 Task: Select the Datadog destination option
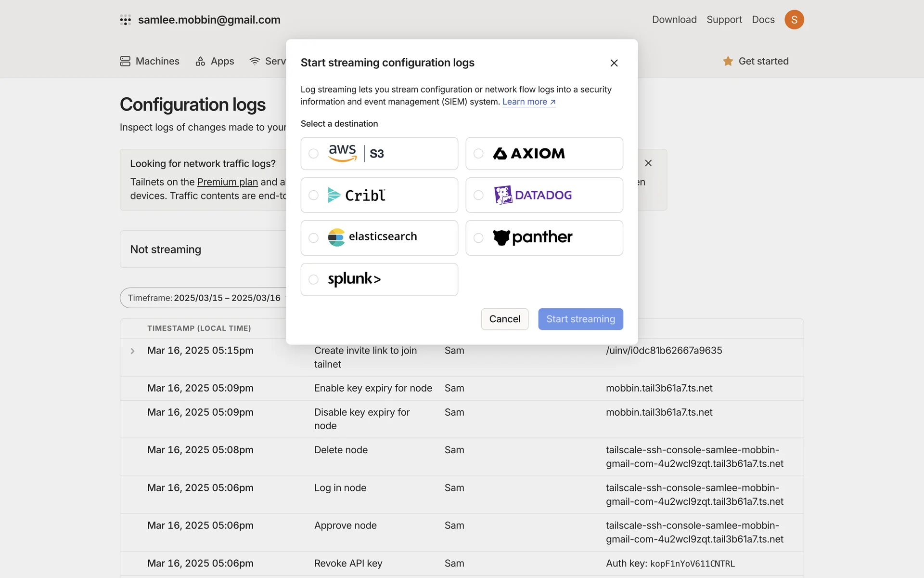click(478, 195)
